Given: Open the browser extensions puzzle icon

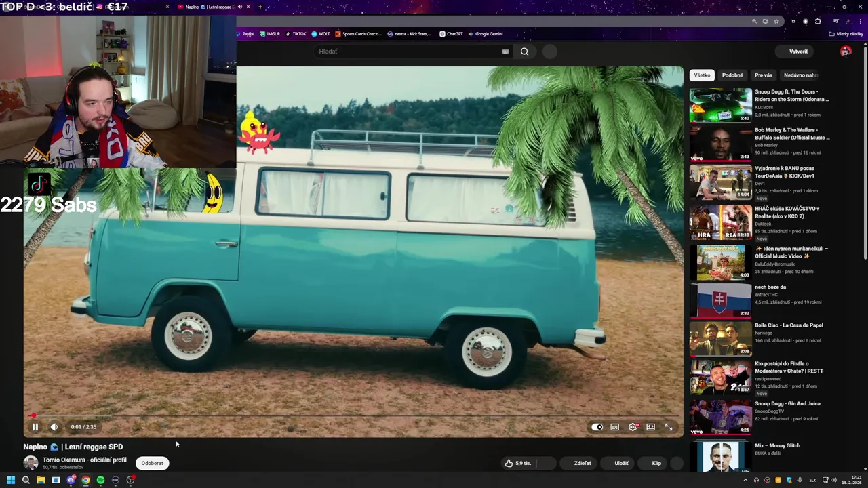Looking at the screenshot, I should coord(818,21).
